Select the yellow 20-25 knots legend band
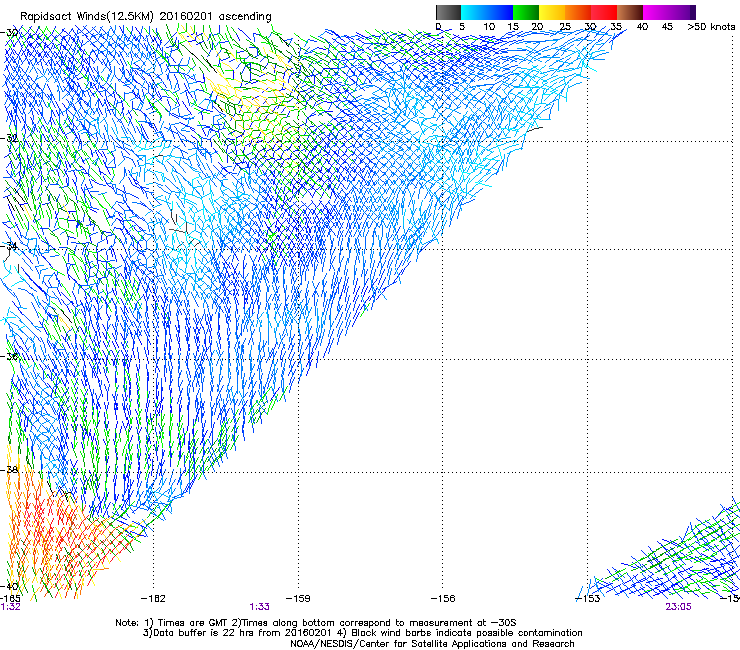This screenshot has width=740, height=650. click(x=552, y=12)
